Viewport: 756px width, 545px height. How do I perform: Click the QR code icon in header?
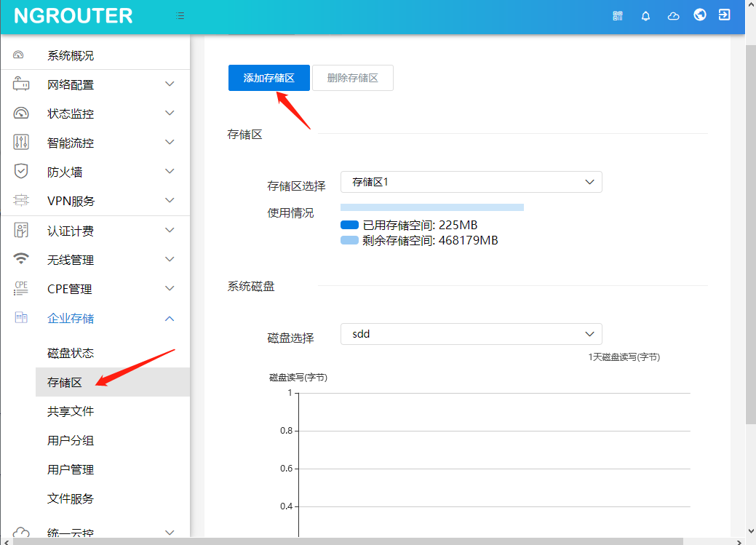(x=618, y=15)
